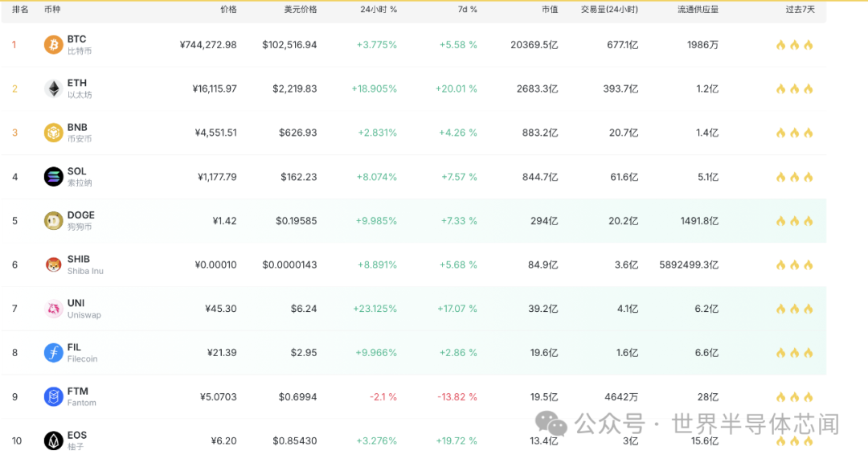Open the BNB 币安币 coin name link
The height and width of the screenshot is (459, 868).
pyautogui.click(x=79, y=133)
